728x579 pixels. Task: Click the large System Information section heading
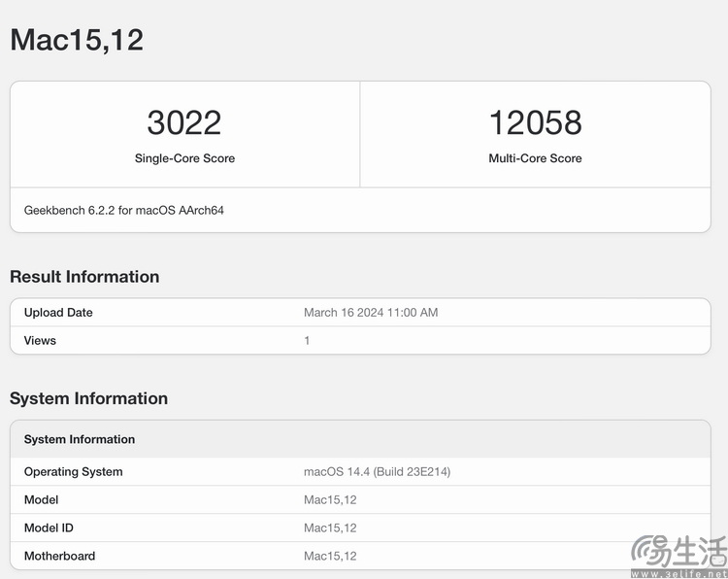click(88, 398)
